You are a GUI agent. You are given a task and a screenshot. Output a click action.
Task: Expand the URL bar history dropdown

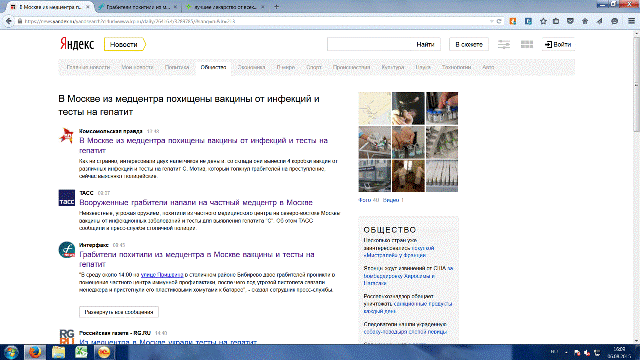[x=491, y=21]
